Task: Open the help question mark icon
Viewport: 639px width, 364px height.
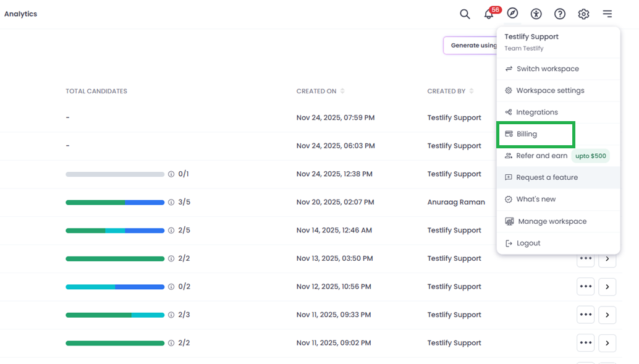Action: [559, 14]
